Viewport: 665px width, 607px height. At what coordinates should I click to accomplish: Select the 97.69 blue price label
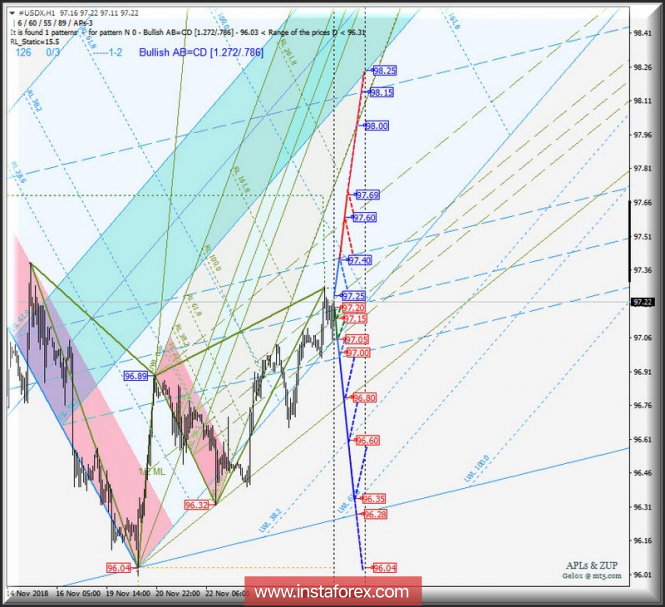367,195
